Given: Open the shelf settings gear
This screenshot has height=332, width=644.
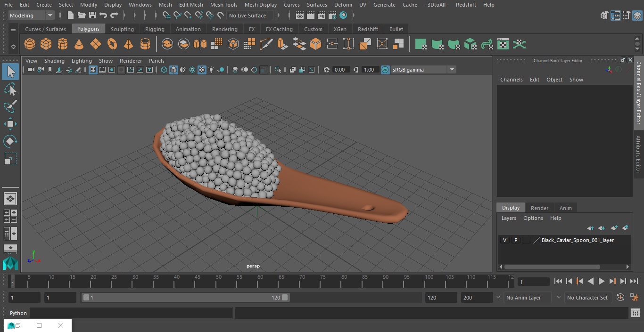Looking at the screenshot, I should click(x=13, y=46).
